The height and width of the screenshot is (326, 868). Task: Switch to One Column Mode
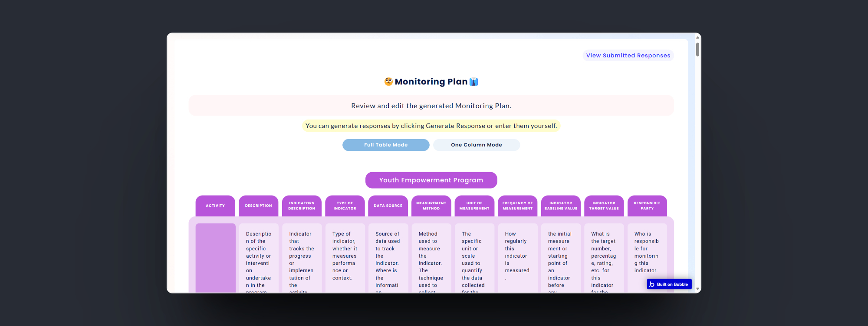pyautogui.click(x=476, y=145)
